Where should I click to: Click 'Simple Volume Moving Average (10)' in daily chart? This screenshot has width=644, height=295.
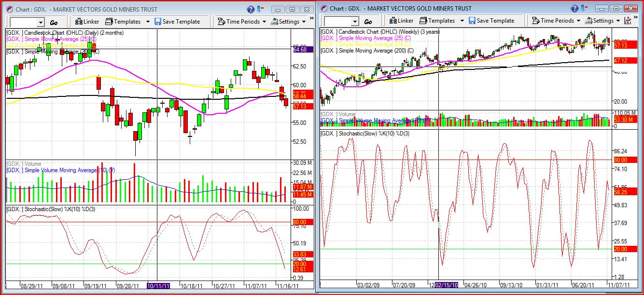(60, 170)
